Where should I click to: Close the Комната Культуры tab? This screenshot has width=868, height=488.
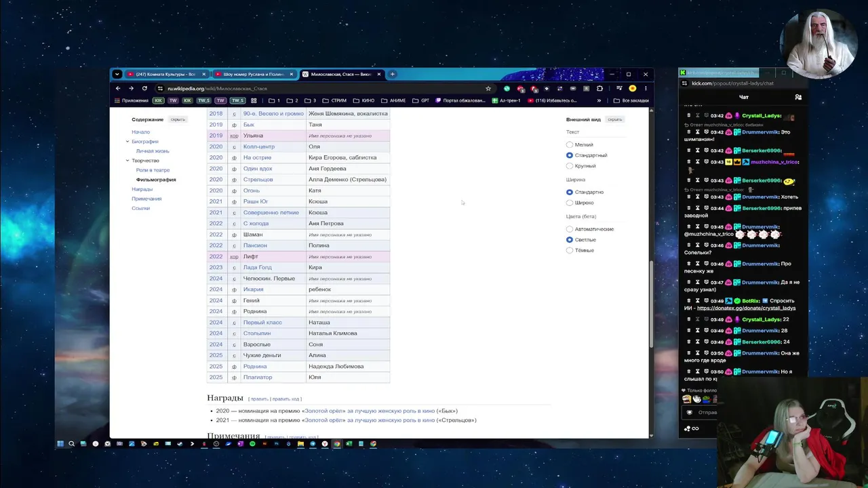click(x=203, y=74)
